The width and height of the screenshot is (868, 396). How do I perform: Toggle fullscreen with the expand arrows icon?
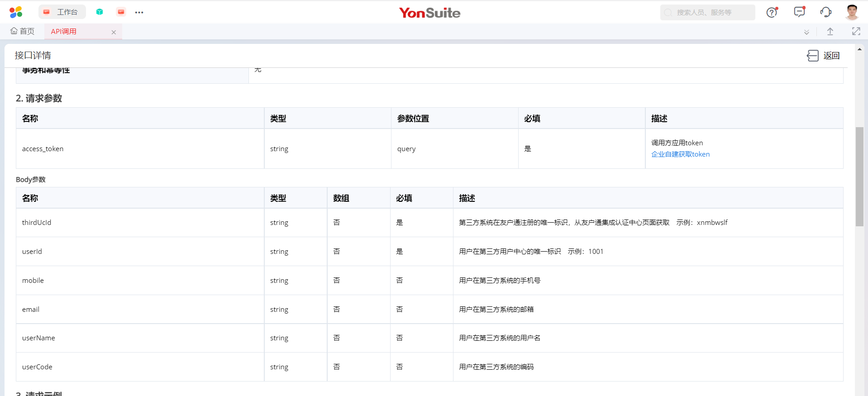tap(856, 31)
